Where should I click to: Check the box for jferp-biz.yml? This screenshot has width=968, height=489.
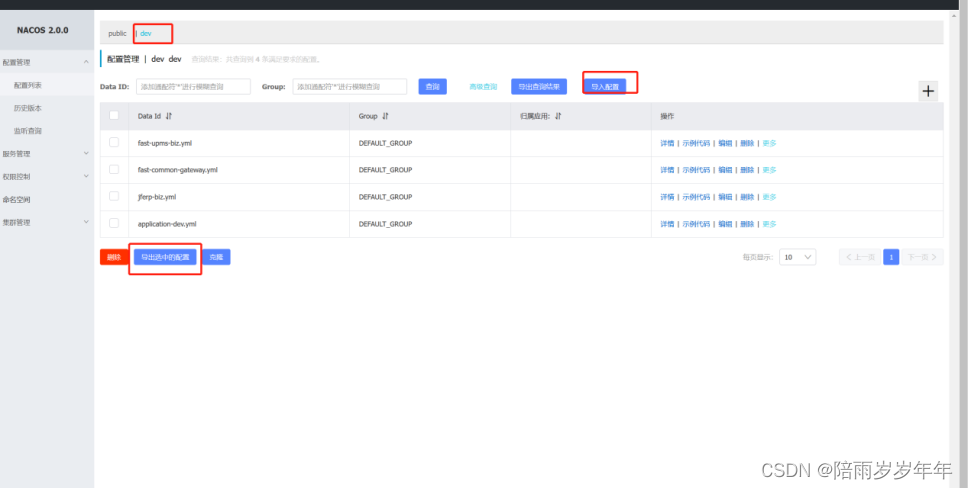(x=114, y=196)
